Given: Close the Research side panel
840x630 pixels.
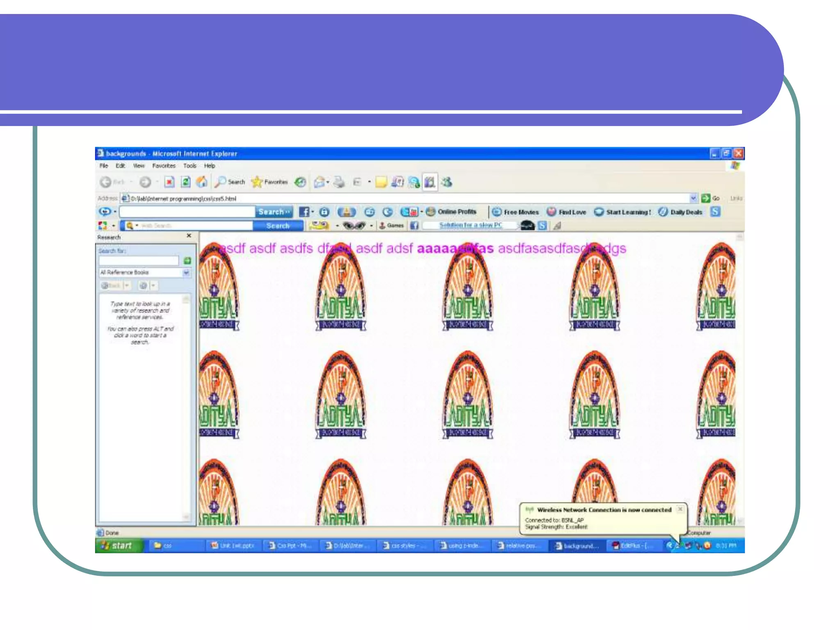Looking at the screenshot, I should pyautogui.click(x=189, y=235).
